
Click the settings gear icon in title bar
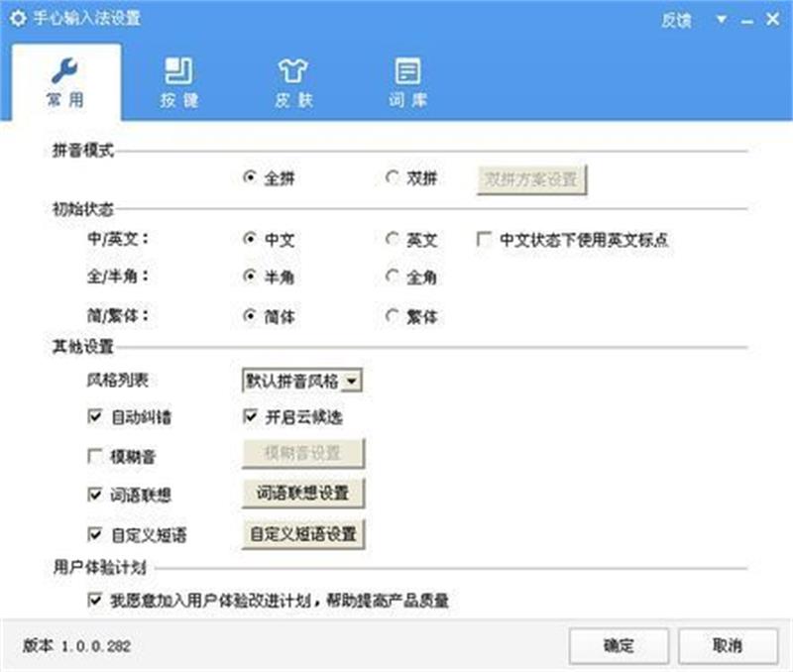coord(18,18)
